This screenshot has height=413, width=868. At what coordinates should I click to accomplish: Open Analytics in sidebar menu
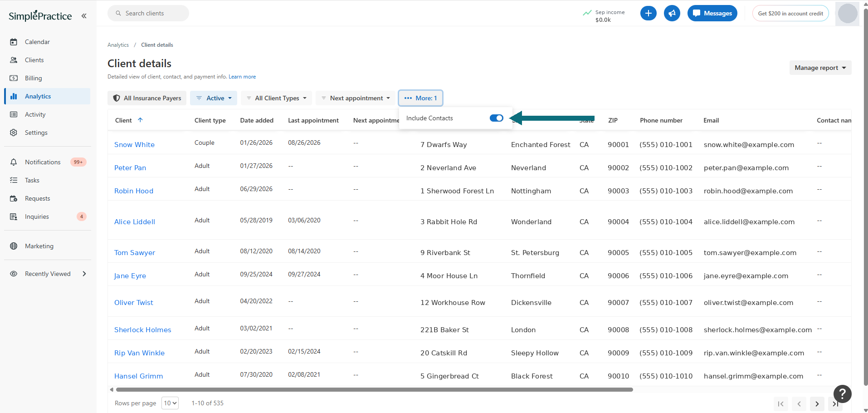coord(47,96)
